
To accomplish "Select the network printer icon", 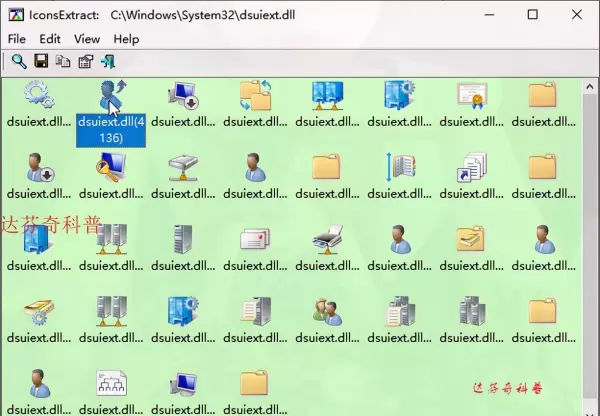I will [327, 239].
